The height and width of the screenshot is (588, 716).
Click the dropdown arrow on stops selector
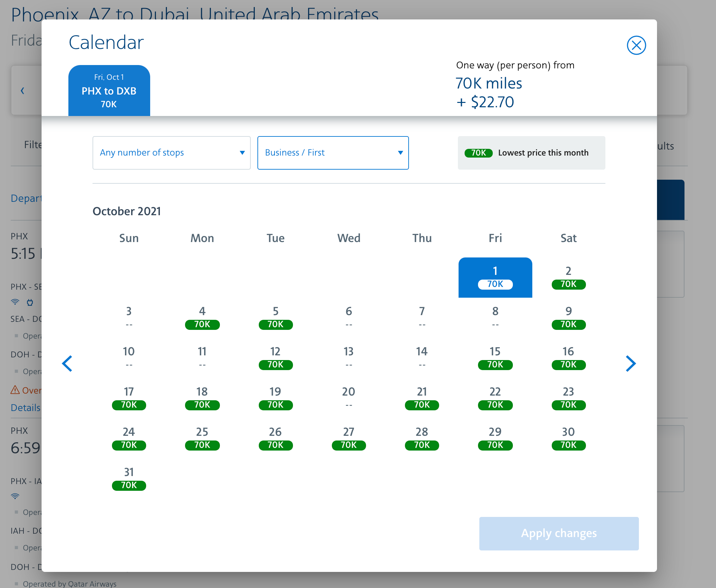(x=242, y=153)
